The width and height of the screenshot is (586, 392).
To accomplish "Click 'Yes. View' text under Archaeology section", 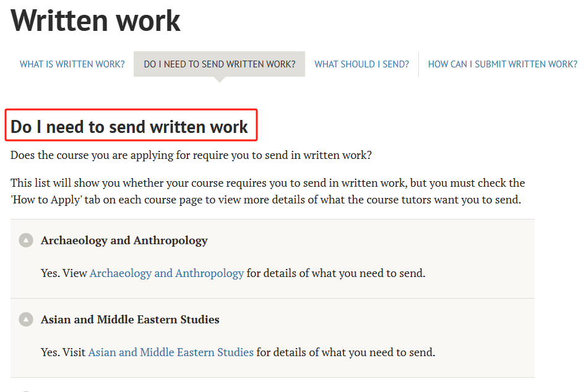I will [x=64, y=273].
